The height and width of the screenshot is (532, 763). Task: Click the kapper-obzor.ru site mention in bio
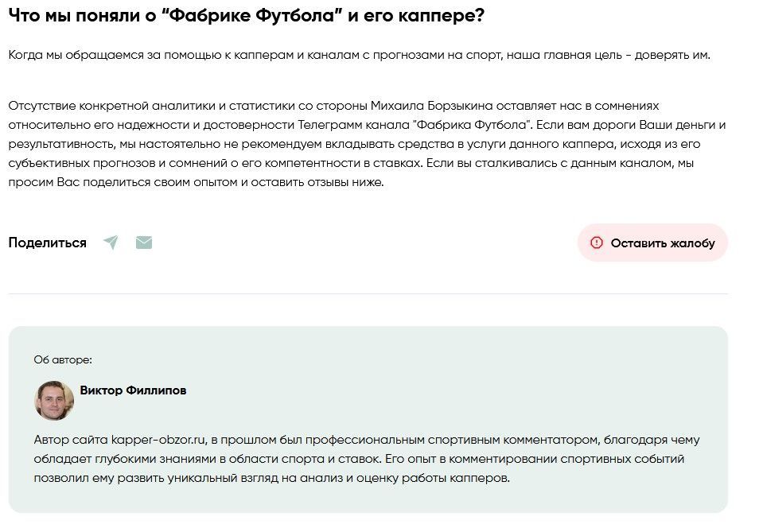(x=158, y=440)
